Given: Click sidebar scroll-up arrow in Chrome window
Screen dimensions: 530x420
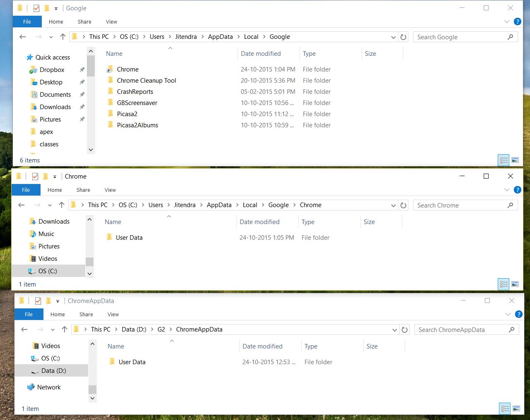Looking at the screenshot, I should coord(90,219).
